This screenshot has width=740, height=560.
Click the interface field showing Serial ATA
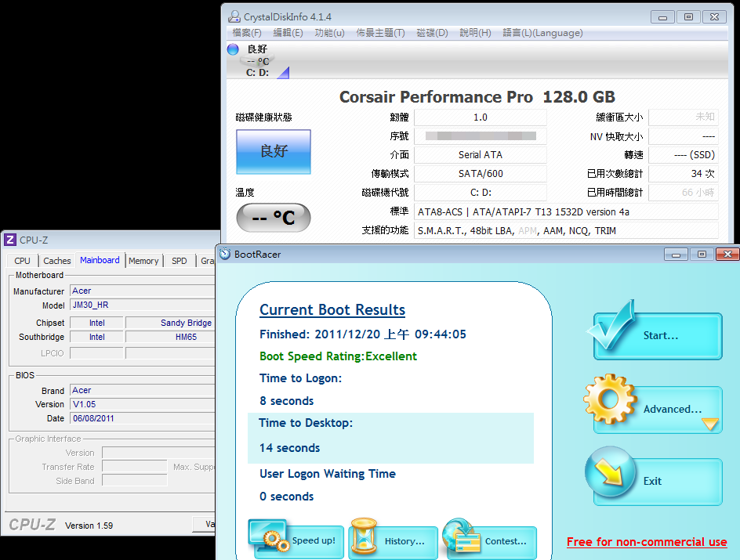click(x=481, y=155)
